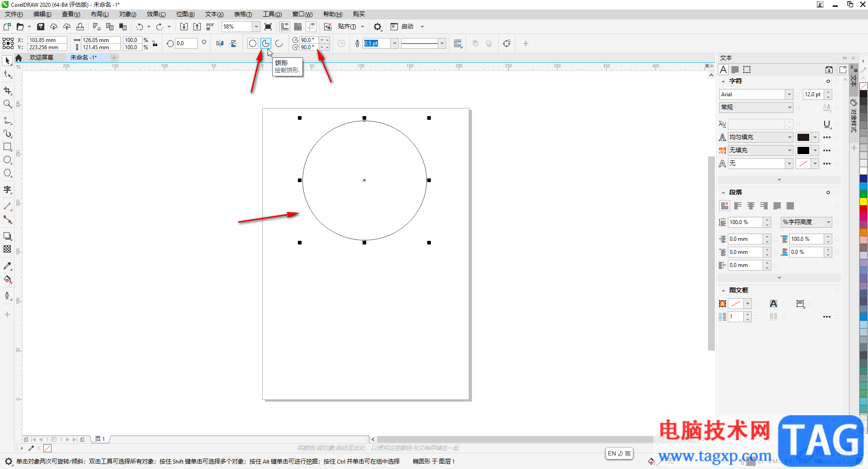Set paragraph alignment to center
The height and width of the screenshot is (469, 868).
point(751,206)
